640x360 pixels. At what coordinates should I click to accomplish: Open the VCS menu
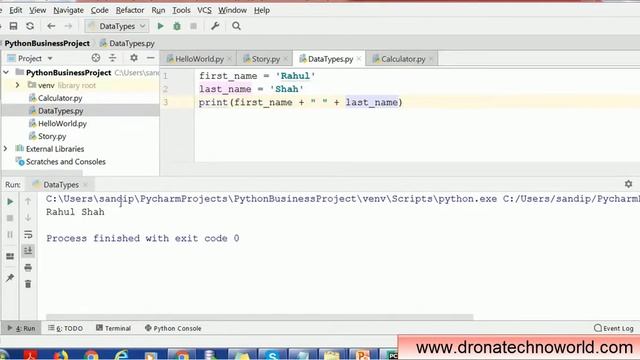tap(204, 10)
